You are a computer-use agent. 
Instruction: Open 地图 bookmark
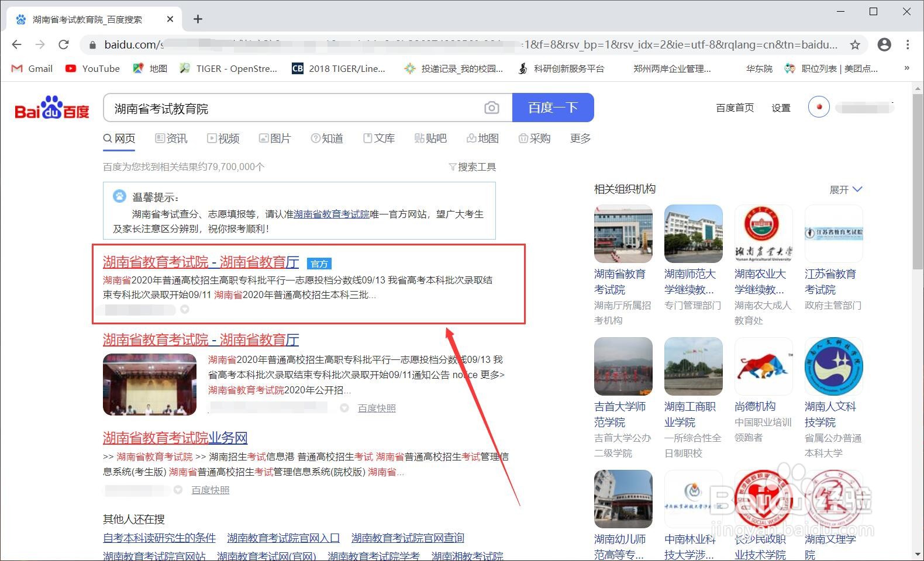tap(150, 68)
